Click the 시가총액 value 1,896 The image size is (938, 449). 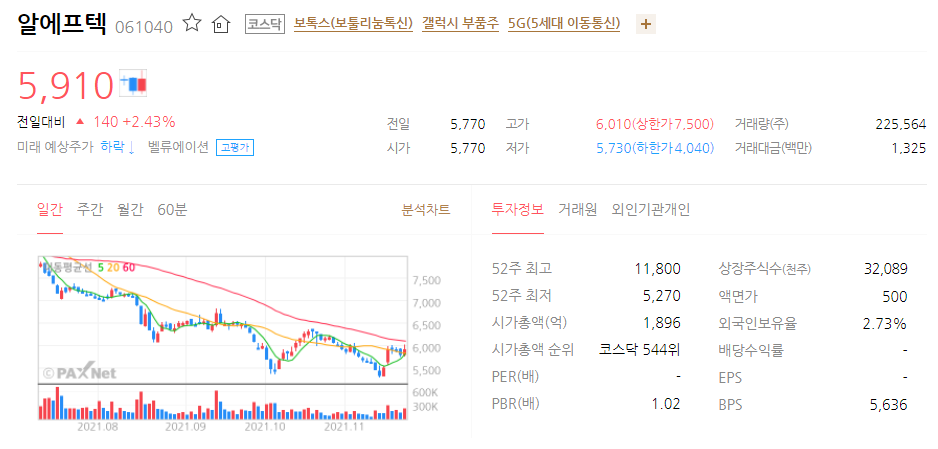662,323
